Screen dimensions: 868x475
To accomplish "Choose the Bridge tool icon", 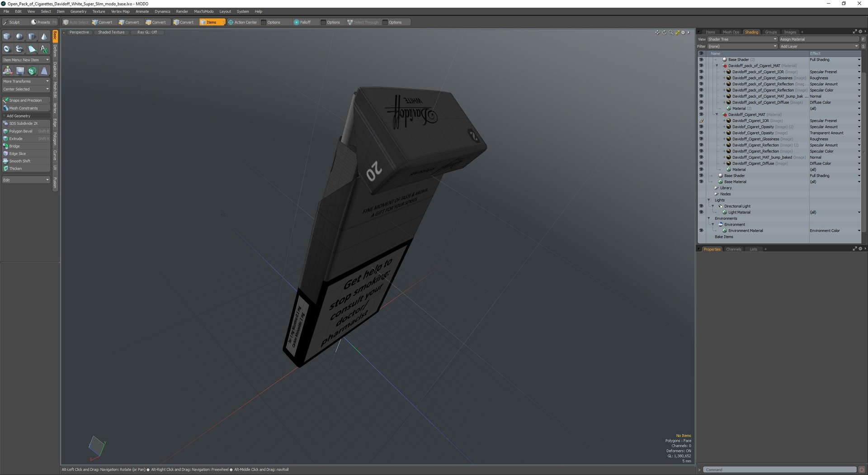I will tap(6, 146).
